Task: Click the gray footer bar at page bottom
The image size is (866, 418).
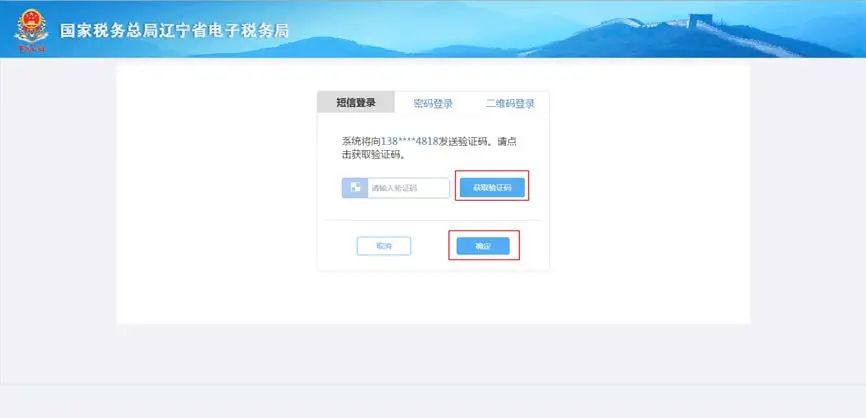Action: tap(433, 401)
